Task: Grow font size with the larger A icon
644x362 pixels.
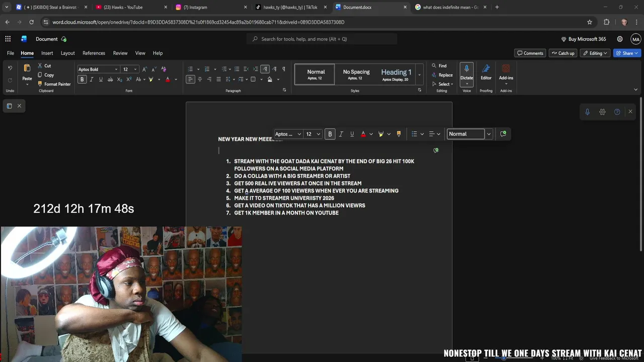Action: point(145,69)
